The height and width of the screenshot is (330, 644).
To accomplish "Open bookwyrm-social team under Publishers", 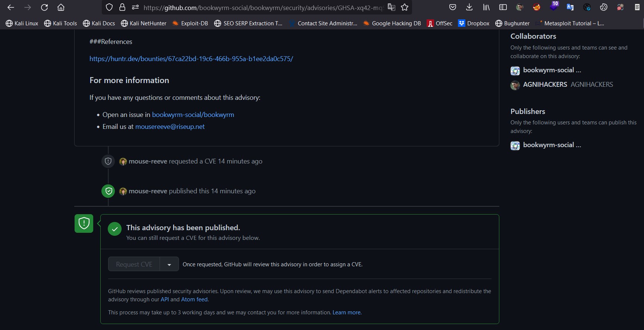I will click(552, 145).
